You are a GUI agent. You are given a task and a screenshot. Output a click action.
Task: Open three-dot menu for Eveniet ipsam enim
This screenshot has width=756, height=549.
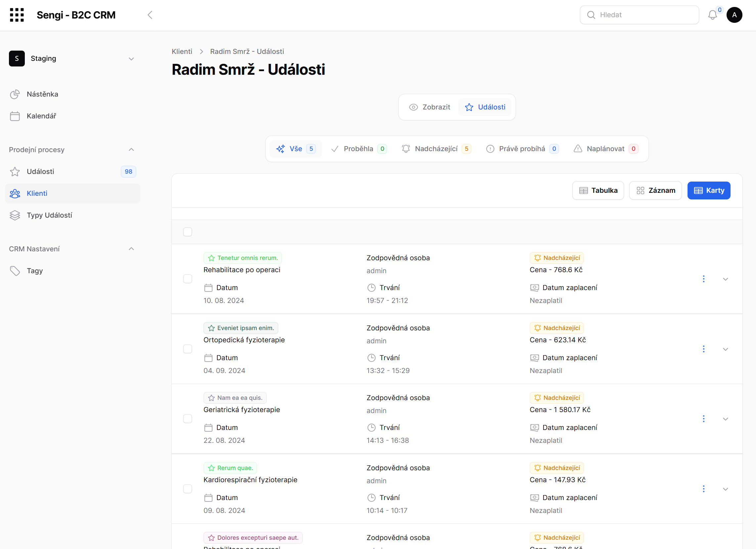pyautogui.click(x=704, y=349)
